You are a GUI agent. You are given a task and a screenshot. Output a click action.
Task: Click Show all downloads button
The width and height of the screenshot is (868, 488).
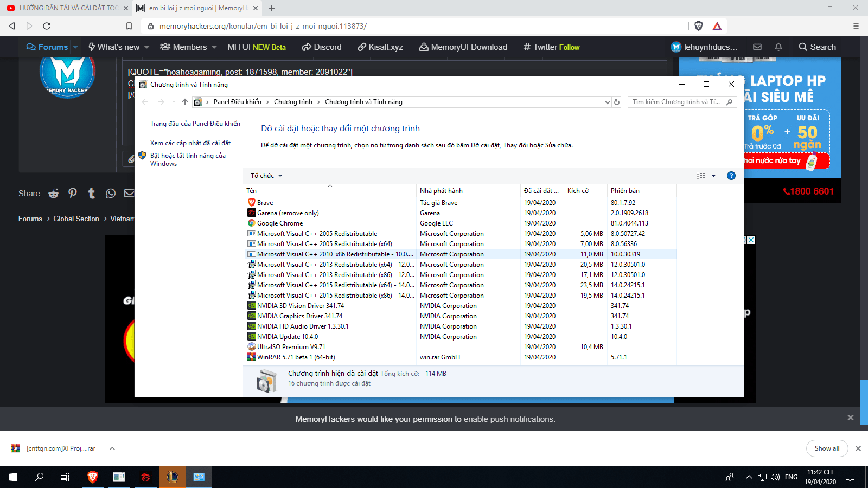pos(827,448)
